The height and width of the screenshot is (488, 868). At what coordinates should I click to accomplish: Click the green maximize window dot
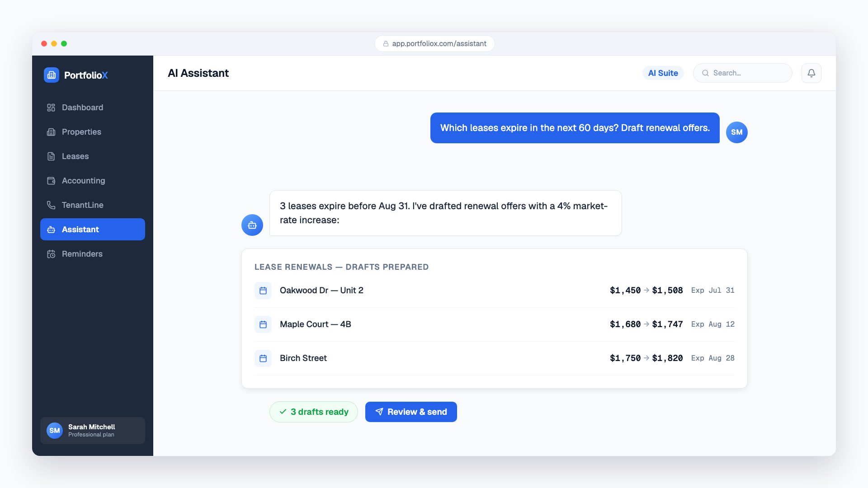(64, 44)
